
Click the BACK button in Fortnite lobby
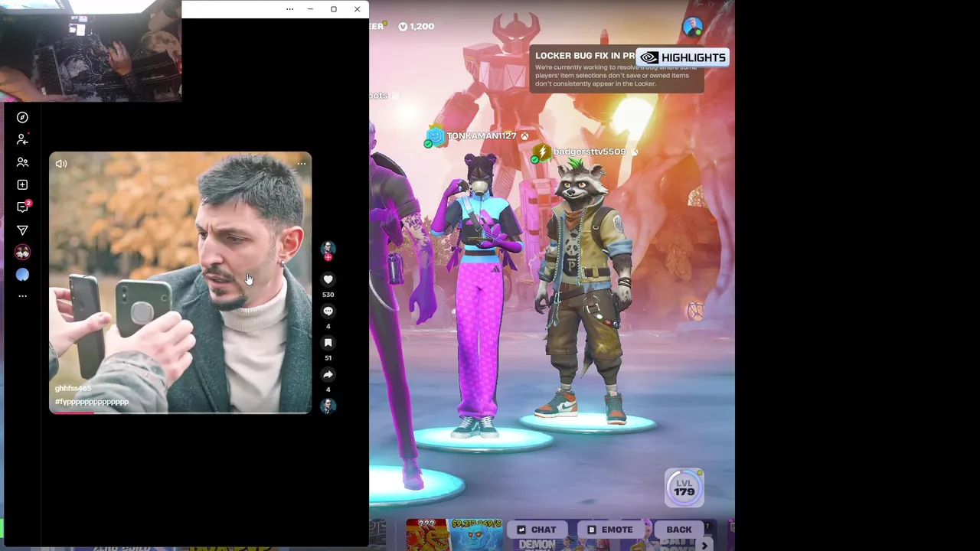point(678,530)
